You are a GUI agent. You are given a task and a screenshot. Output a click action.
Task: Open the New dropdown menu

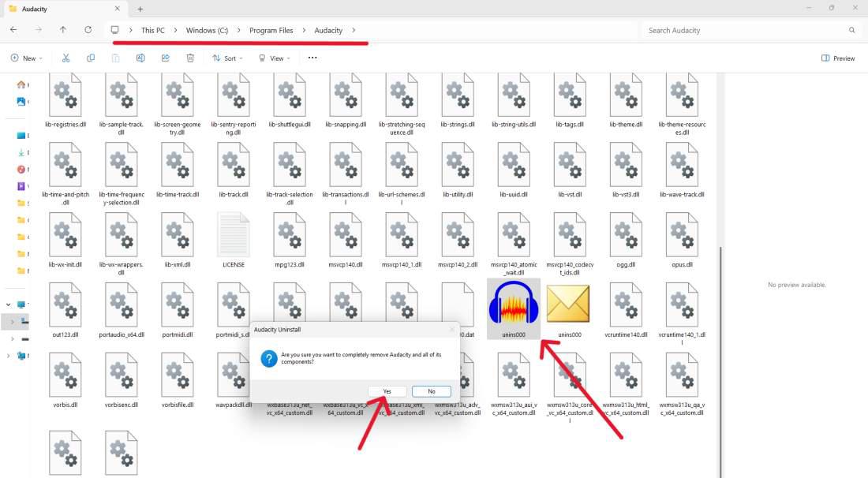pos(26,58)
